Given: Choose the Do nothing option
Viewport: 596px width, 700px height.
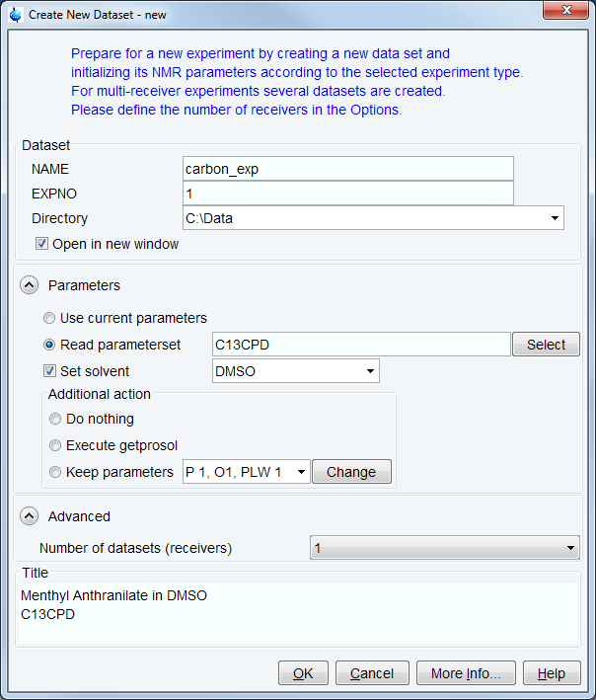Looking at the screenshot, I should coord(55,419).
